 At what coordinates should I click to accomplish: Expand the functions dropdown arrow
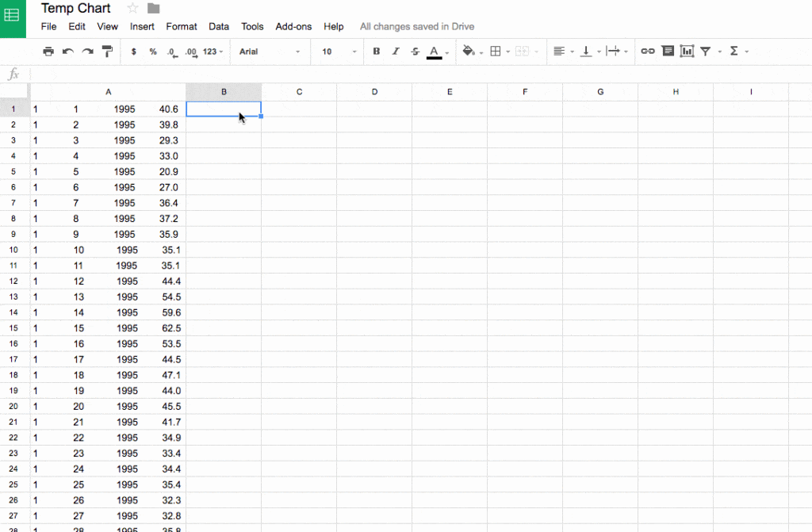click(747, 52)
